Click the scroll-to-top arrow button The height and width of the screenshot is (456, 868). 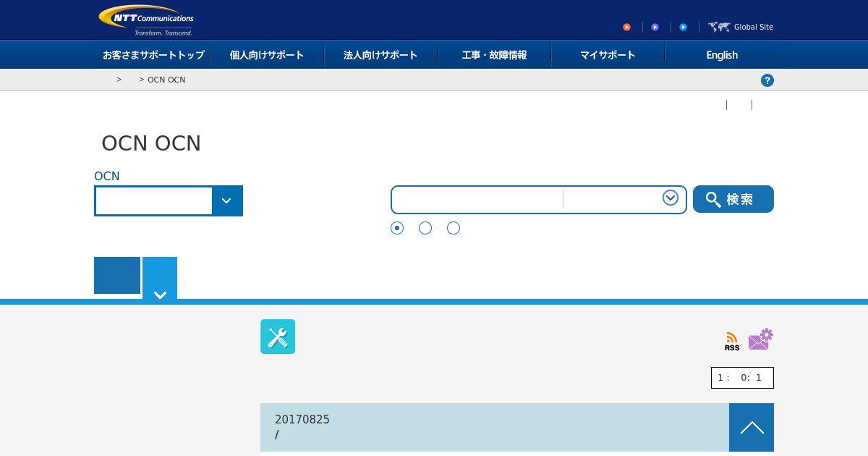[752, 428]
